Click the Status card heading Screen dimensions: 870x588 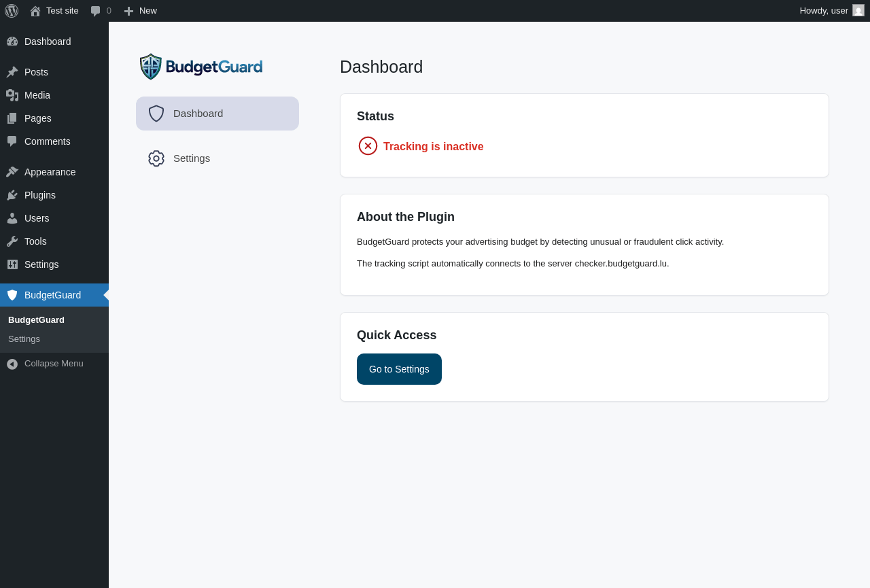point(375,116)
